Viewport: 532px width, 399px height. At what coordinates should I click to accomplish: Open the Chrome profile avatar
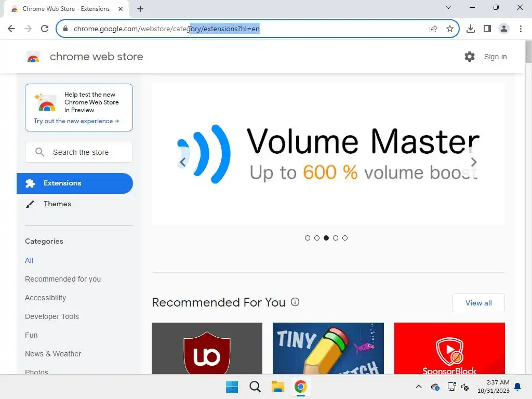(504, 29)
